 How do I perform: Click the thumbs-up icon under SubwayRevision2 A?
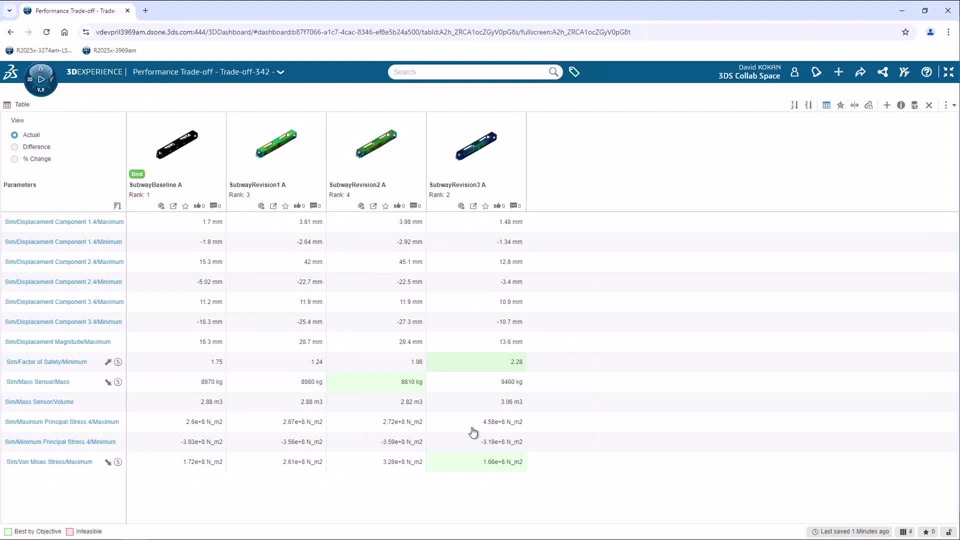pyautogui.click(x=399, y=206)
